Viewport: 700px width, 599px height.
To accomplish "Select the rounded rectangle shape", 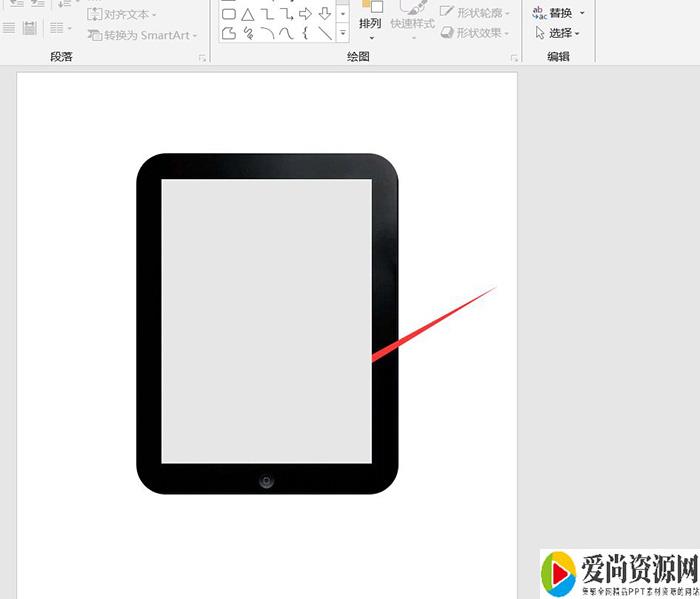I will [229, 14].
